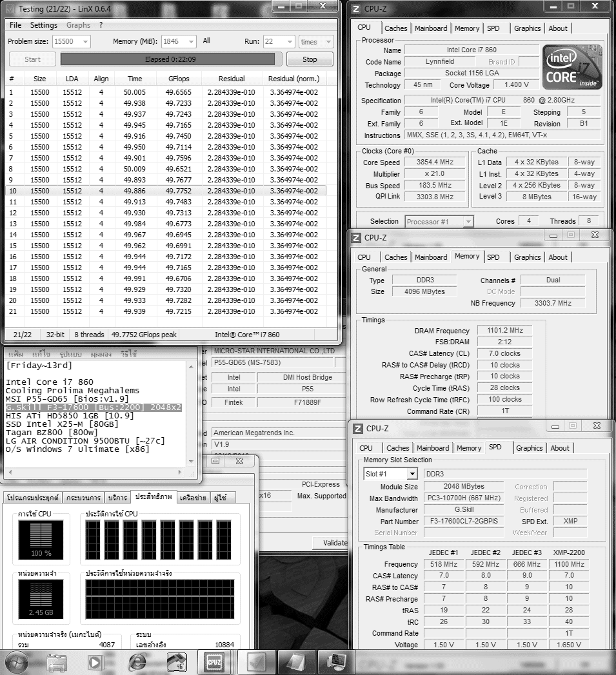Select Task Manager tab 'กระบวนการ'
Screen dimensions: 616x675
[x=84, y=498]
